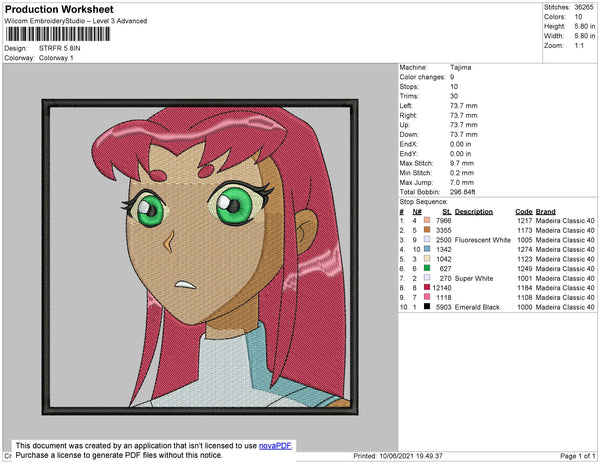Click stitch count '5903' in row 10

(443, 307)
